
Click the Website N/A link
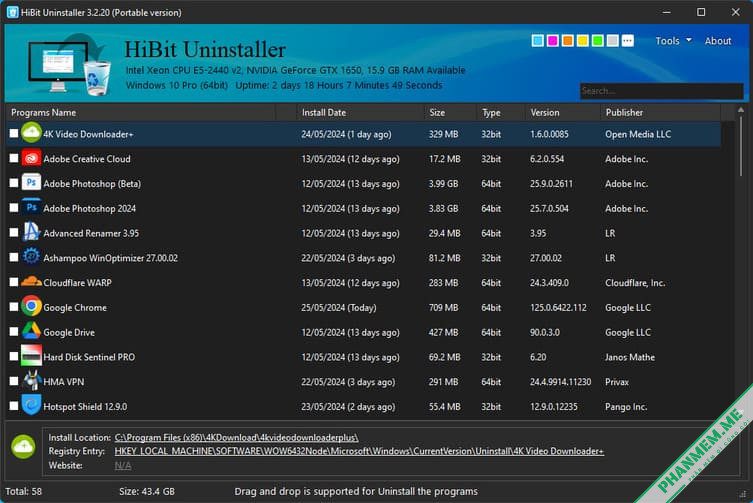[x=122, y=466]
